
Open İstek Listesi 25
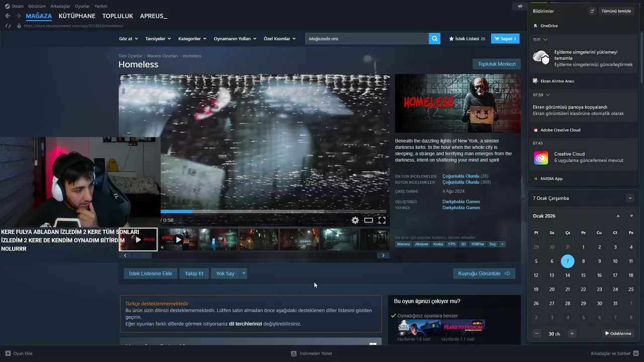coord(467,39)
